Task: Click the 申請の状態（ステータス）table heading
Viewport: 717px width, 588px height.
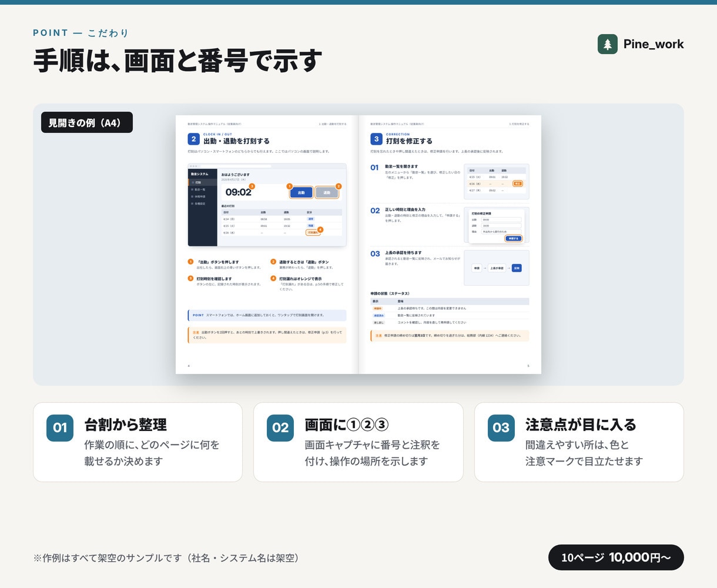Action: click(390, 293)
